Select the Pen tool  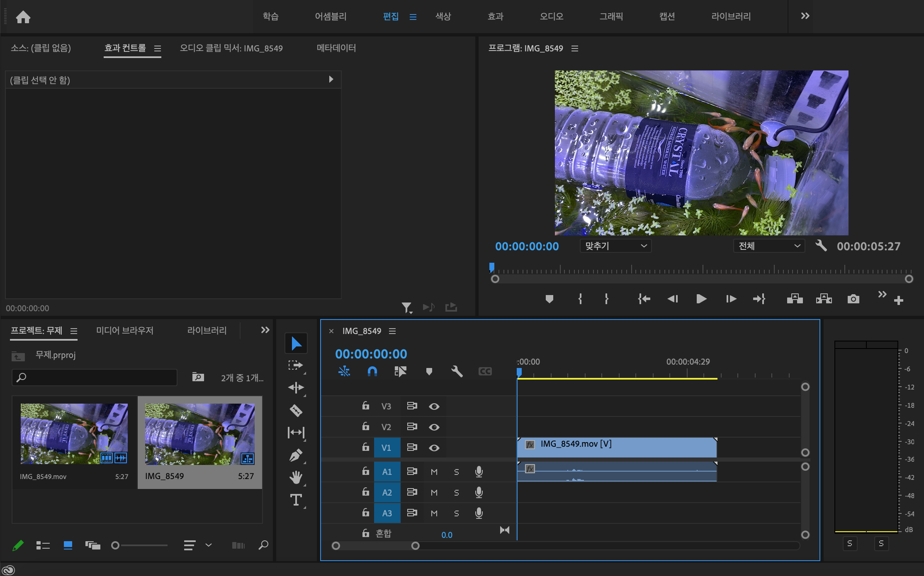[x=296, y=455]
